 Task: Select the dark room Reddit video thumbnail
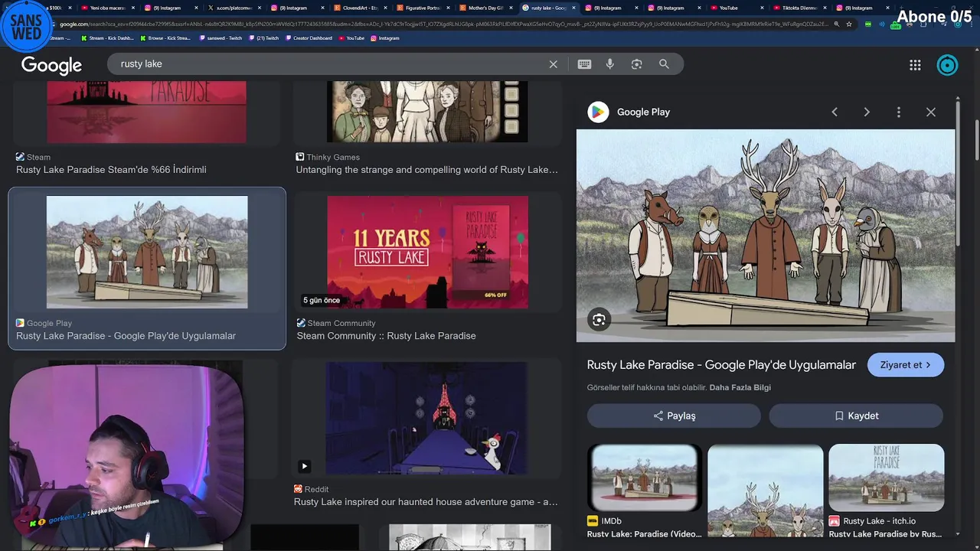pyautogui.click(x=426, y=419)
